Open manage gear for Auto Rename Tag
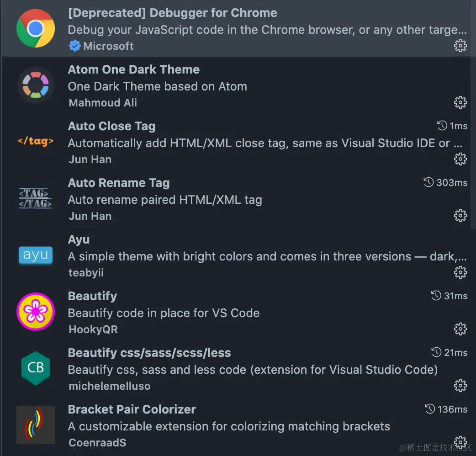Image resolution: width=476 pixels, height=456 pixels. pyautogui.click(x=460, y=216)
